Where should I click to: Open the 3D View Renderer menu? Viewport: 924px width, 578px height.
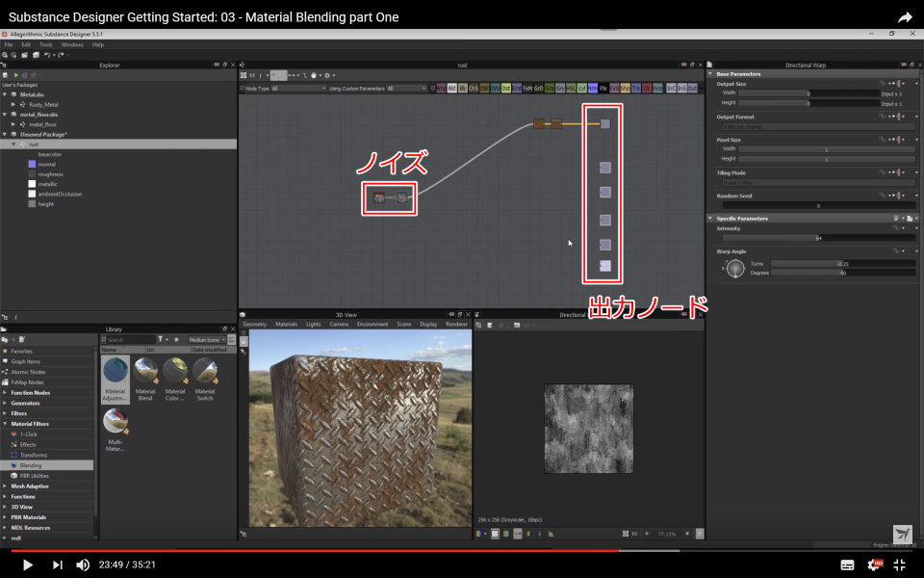point(456,325)
